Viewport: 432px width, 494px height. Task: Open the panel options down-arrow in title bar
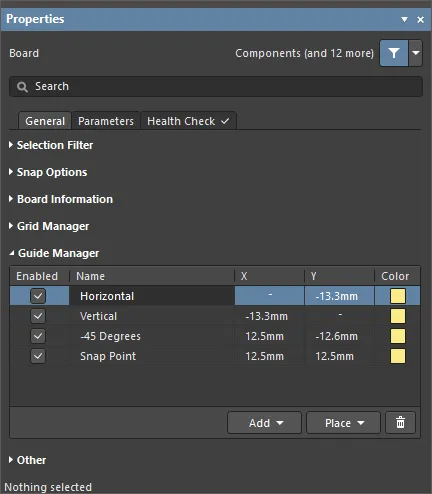pos(404,19)
